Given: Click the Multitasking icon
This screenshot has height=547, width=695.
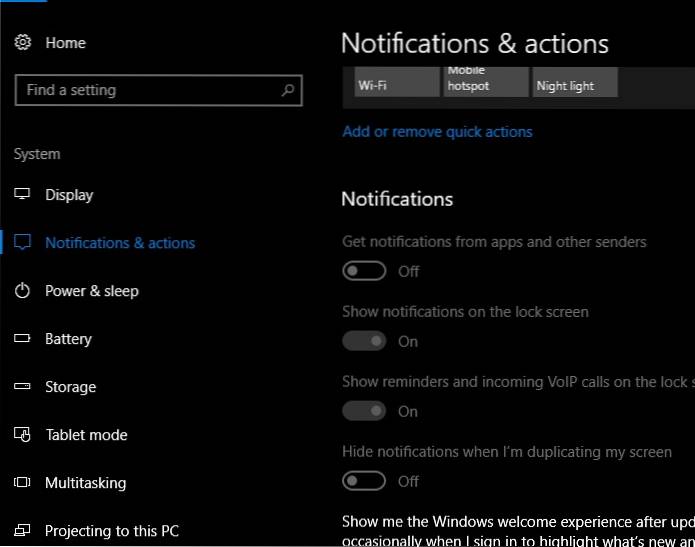Looking at the screenshot, I should tap(23, 483).
